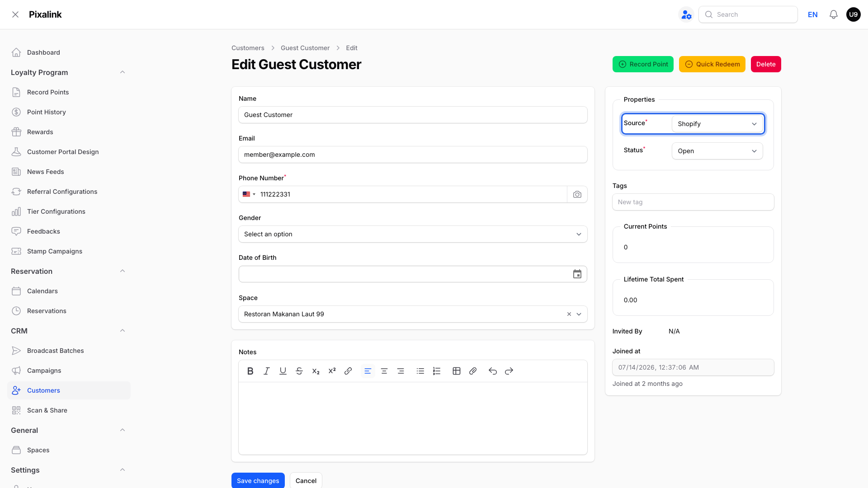Open the Gender select dropdown
This screenshot has height=488, width=868.
[x=413, y=234]
